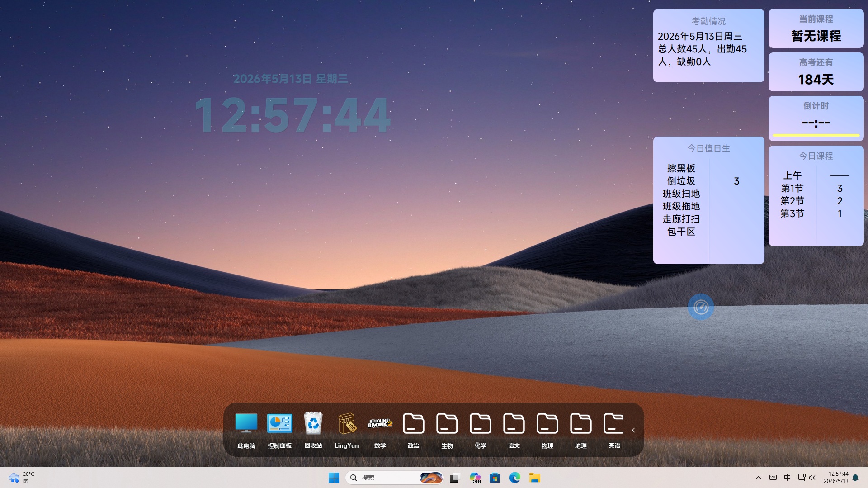Collapse dock using the chevron arrow
Viewport: 868px width, 488px height.
point(633,430)
